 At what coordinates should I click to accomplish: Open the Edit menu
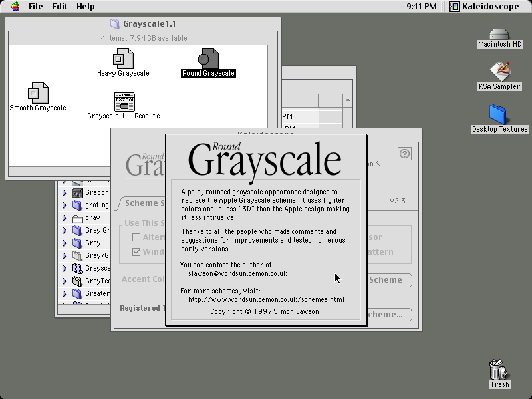(60, 7)
